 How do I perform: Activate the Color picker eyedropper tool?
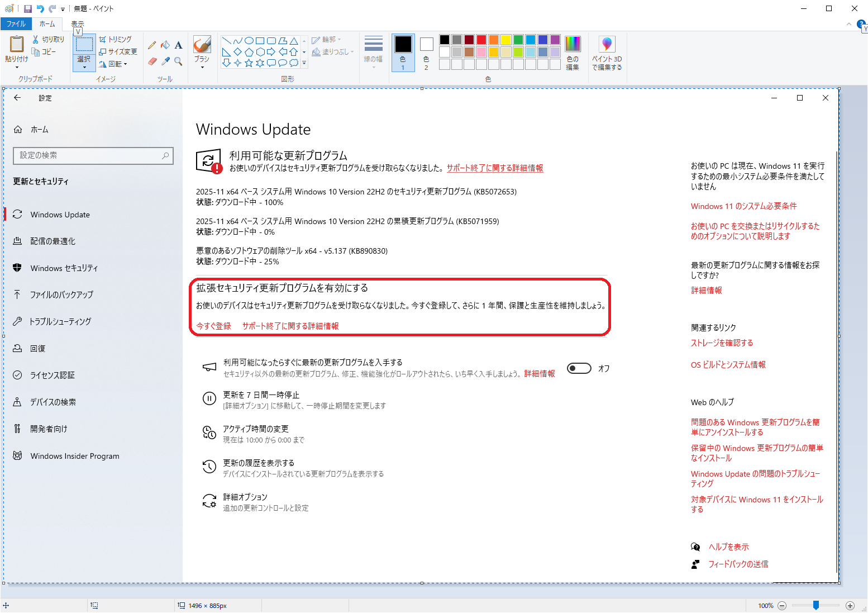[x=165, y=61]
